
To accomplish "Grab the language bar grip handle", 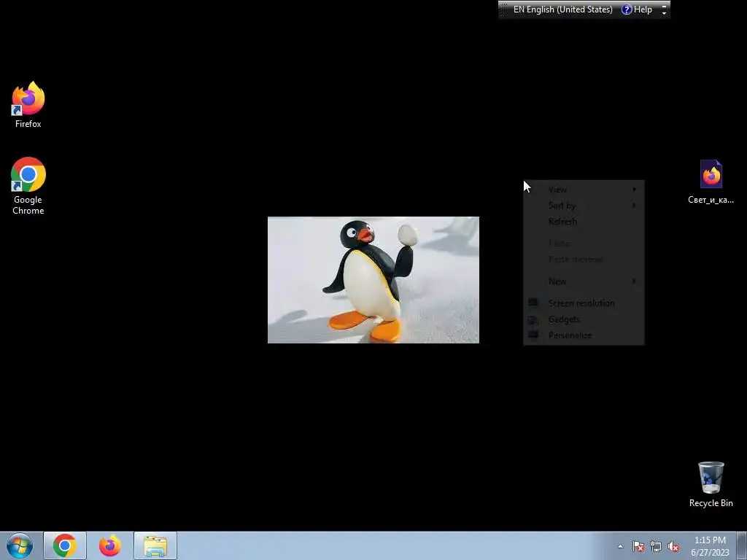I will [503, 9].
